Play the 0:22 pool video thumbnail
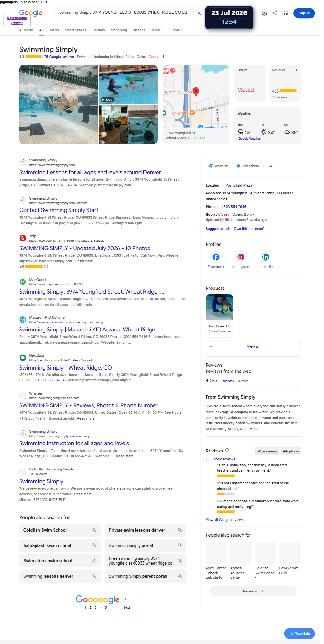This screenshot has height=644, width=324. pos(128,84)
